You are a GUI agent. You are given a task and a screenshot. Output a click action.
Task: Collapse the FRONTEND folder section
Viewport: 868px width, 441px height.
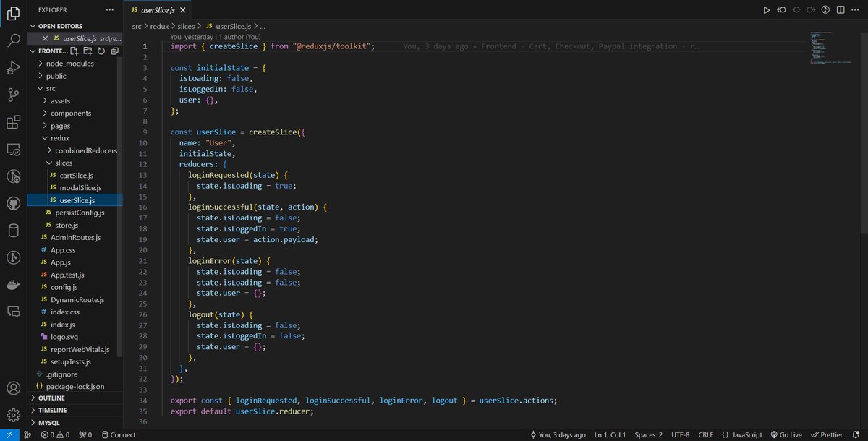(x=48, y=51)
